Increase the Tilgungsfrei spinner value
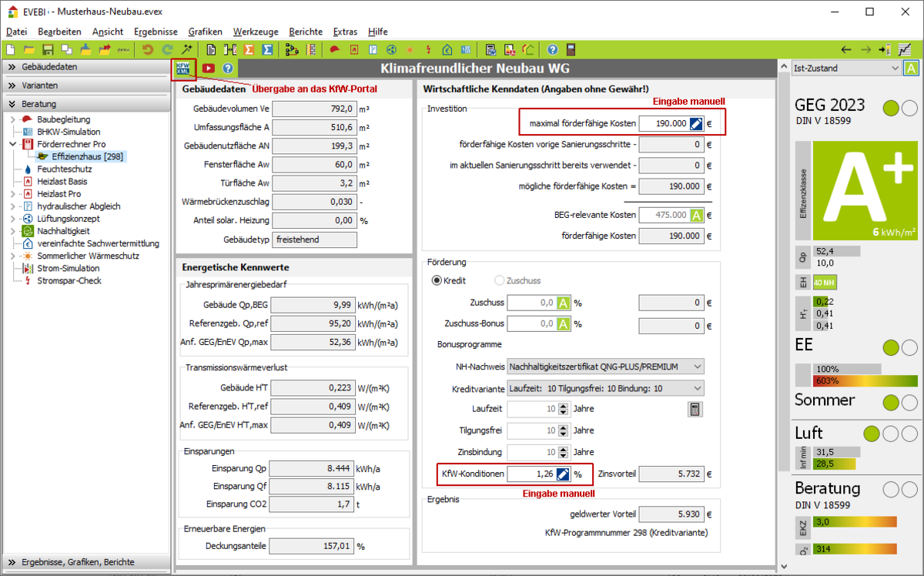Screen dimensions: 924x576 pyautogui.click(x=564, y=427)
